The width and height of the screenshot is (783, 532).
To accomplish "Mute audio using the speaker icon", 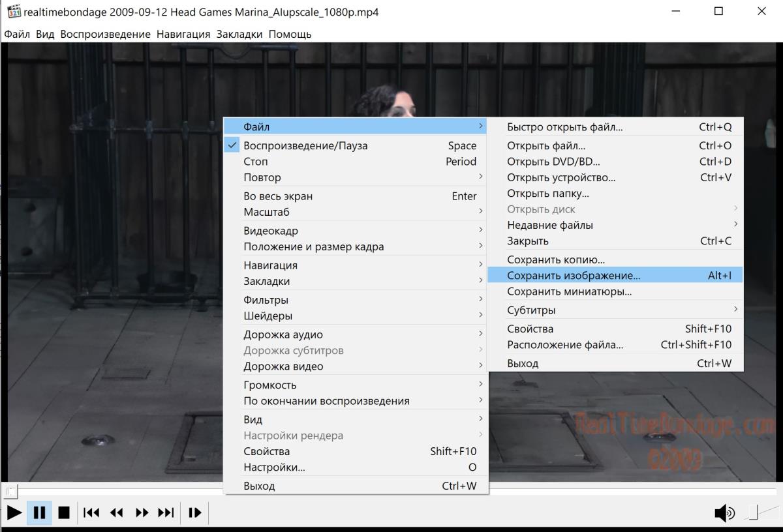I will [x=724, y=513].
